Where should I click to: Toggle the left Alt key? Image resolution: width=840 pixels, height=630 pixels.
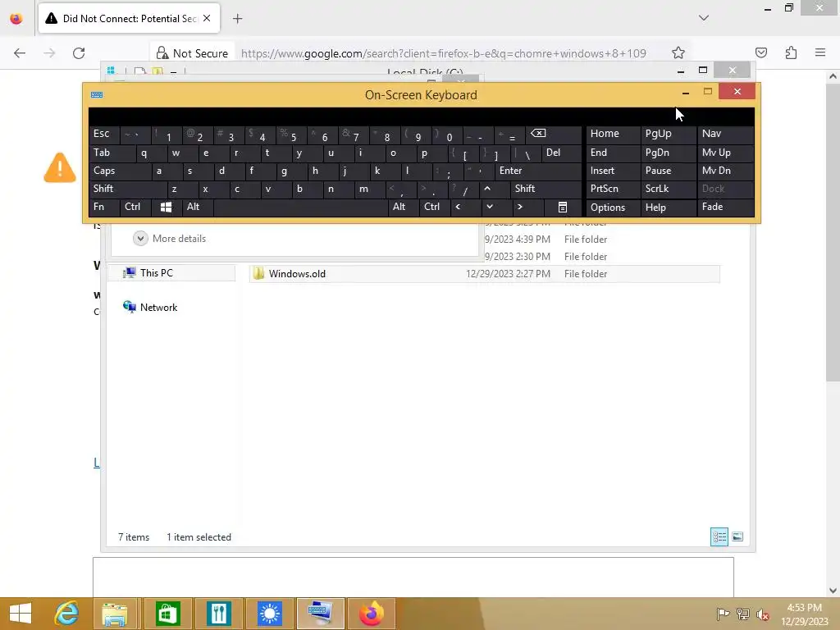197,207
